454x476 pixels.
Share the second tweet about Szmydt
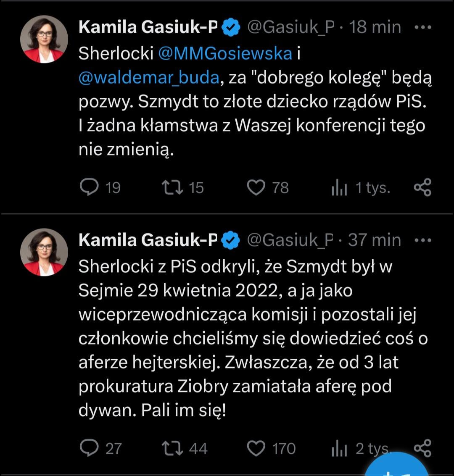[422, 448]
